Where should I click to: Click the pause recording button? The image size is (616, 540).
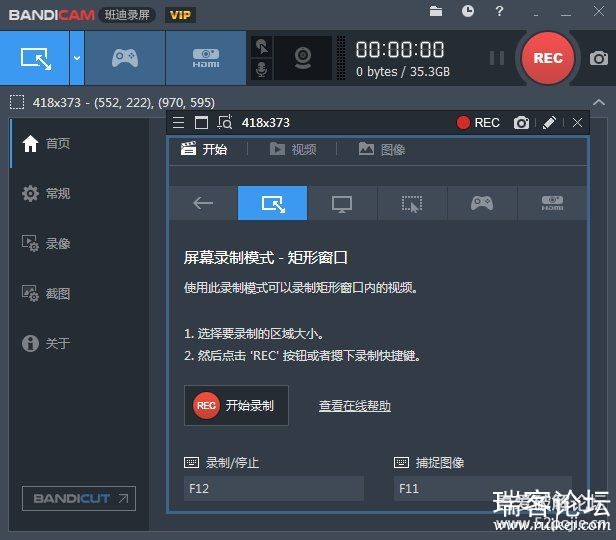(x=497, y=58)
